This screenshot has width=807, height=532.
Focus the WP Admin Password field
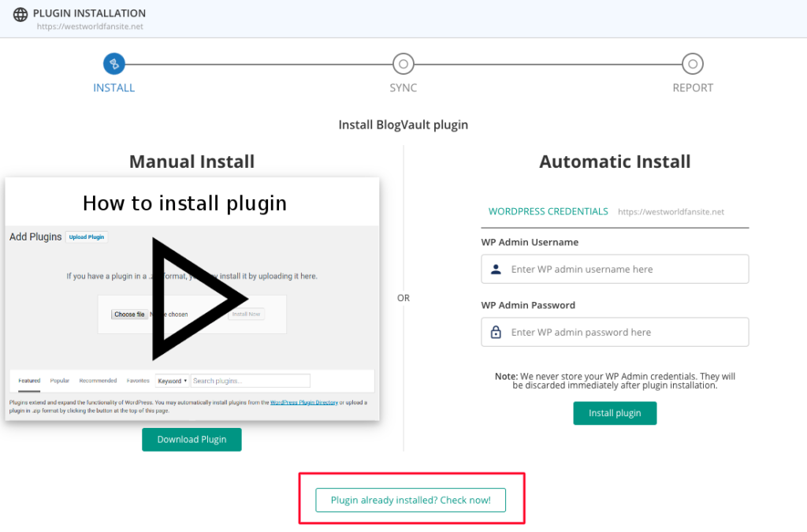(x=615, y=333)
